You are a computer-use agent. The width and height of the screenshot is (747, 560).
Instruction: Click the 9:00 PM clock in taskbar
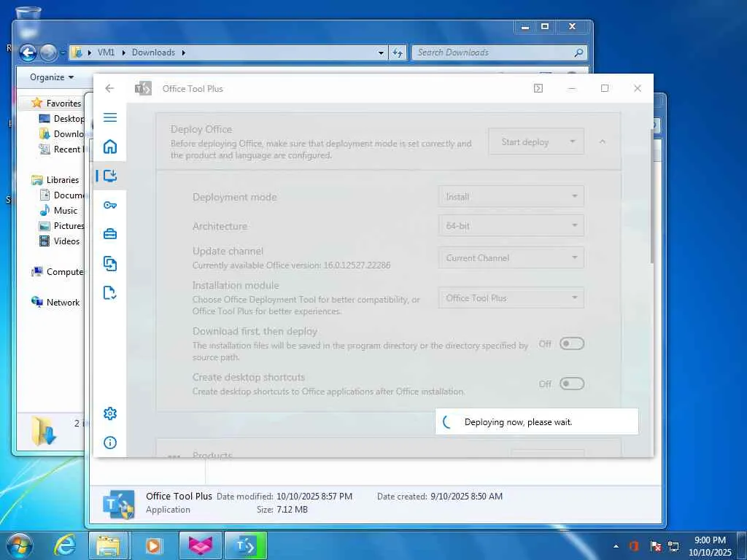tap(710, 540)
